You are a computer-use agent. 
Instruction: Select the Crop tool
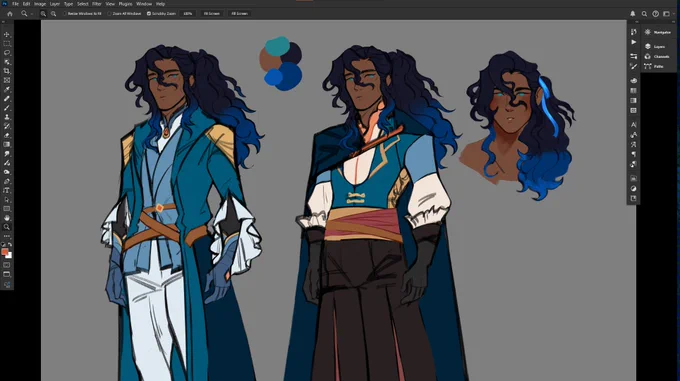[x=7, y=71]
